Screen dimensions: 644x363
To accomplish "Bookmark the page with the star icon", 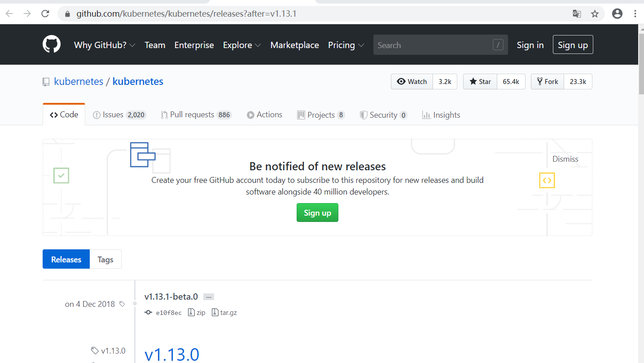I will [x=595, y=14].
